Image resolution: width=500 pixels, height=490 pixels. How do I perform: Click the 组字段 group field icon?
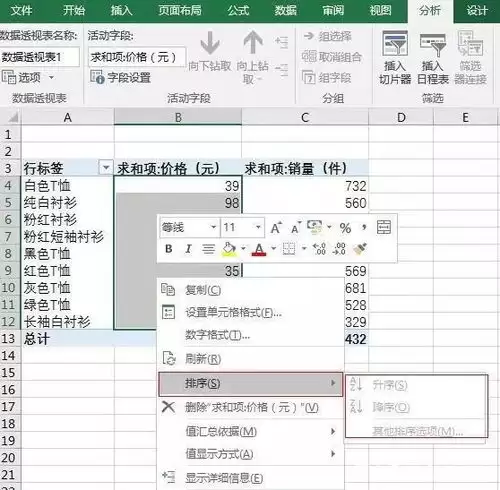pos(309,77)
